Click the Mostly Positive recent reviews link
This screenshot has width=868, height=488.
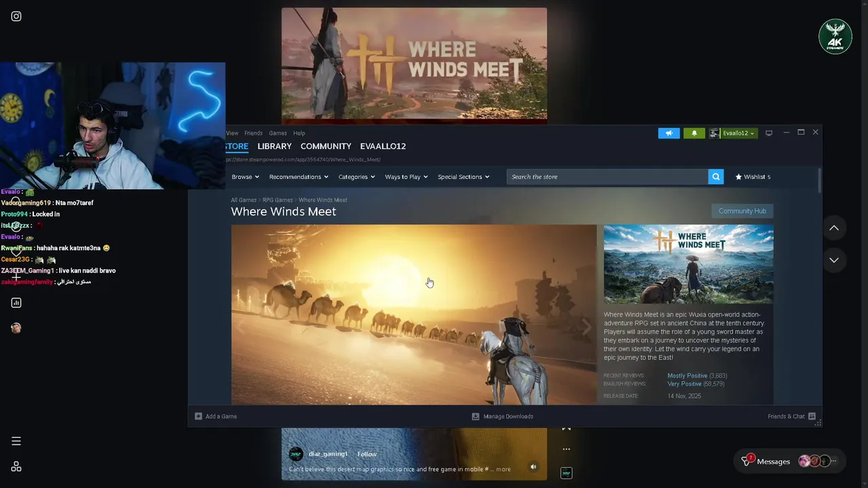[687, 375]
